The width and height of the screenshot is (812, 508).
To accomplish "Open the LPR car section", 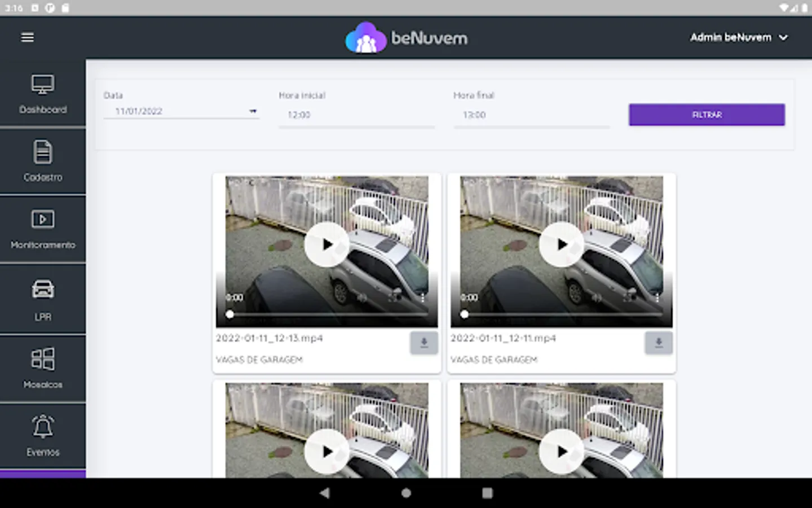I will 43,299.
